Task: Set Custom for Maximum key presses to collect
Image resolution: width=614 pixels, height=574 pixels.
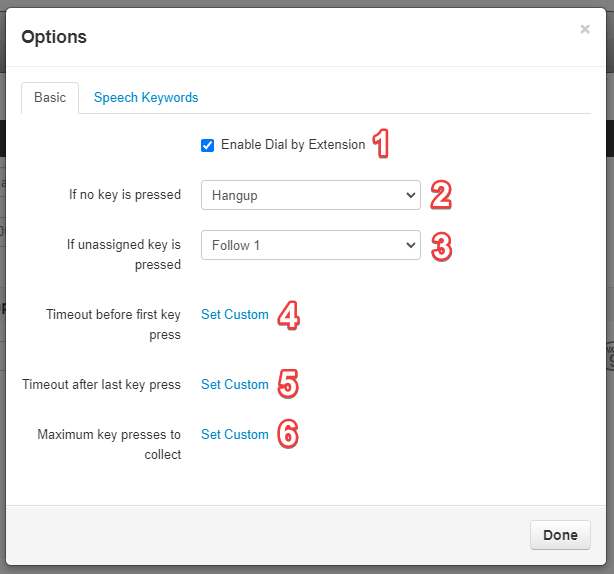Action: pos(235,435)
